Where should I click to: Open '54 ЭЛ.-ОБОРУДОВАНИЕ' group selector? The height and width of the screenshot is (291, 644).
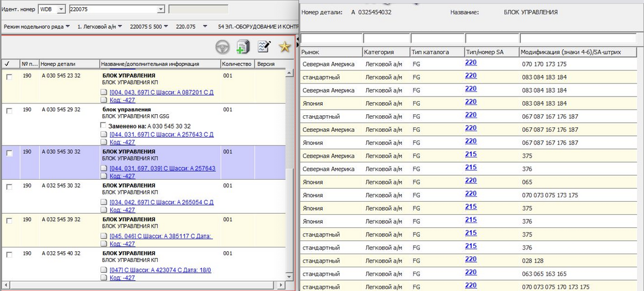pos(257,26)
